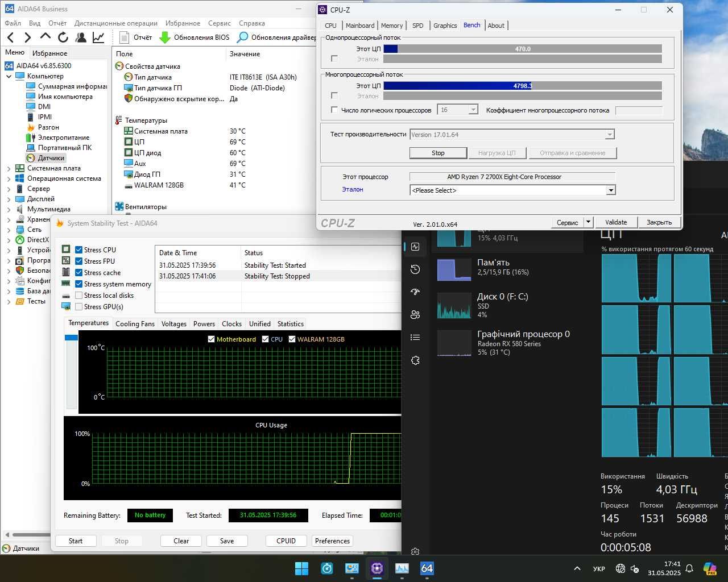Open the Cooling Fans tab
This screenshot has height=582, width=728.
pyautogui.click(x=135, y=324)
